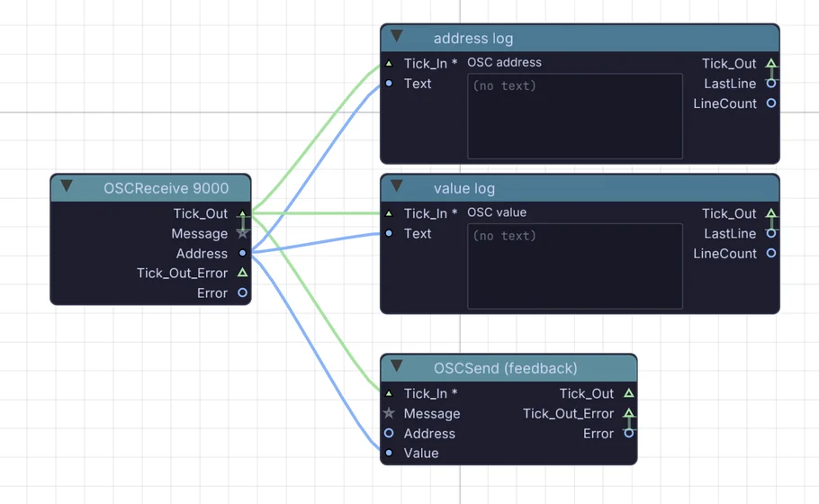Click the OSC value label
Image resolution: width=819 pixels, height=504 pixels.
coord(497,212)
